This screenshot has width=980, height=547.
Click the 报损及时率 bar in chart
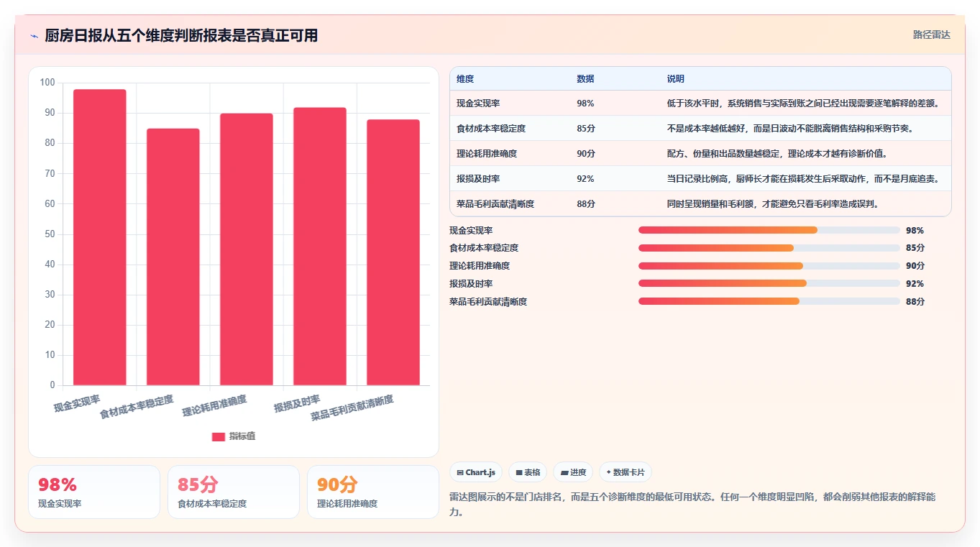pos(320,247)
